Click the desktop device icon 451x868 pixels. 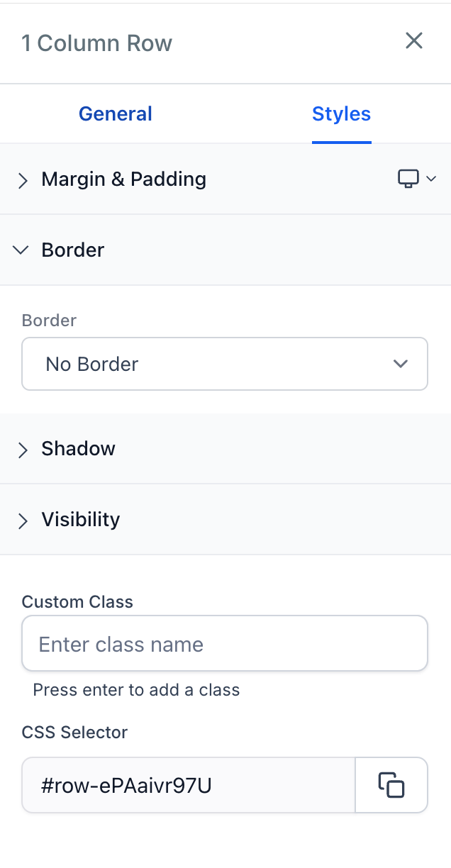(x=408, y=179)
